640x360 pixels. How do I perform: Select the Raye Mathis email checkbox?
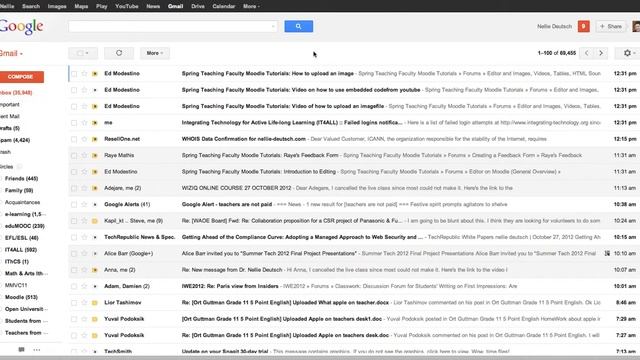point(74,156)
